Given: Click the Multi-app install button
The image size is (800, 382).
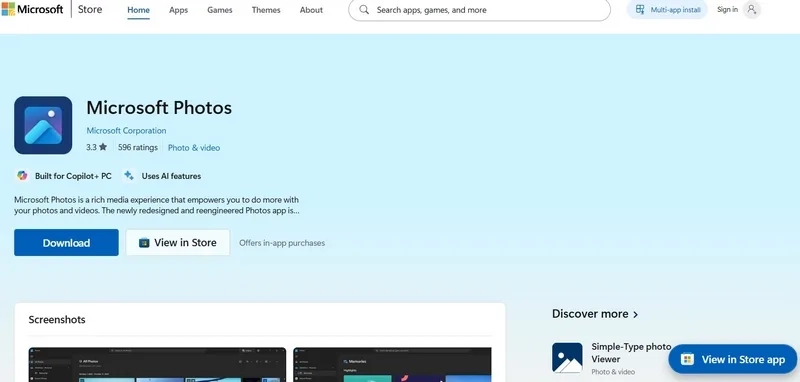Looking at the screenshot, I should pos(667,10).
